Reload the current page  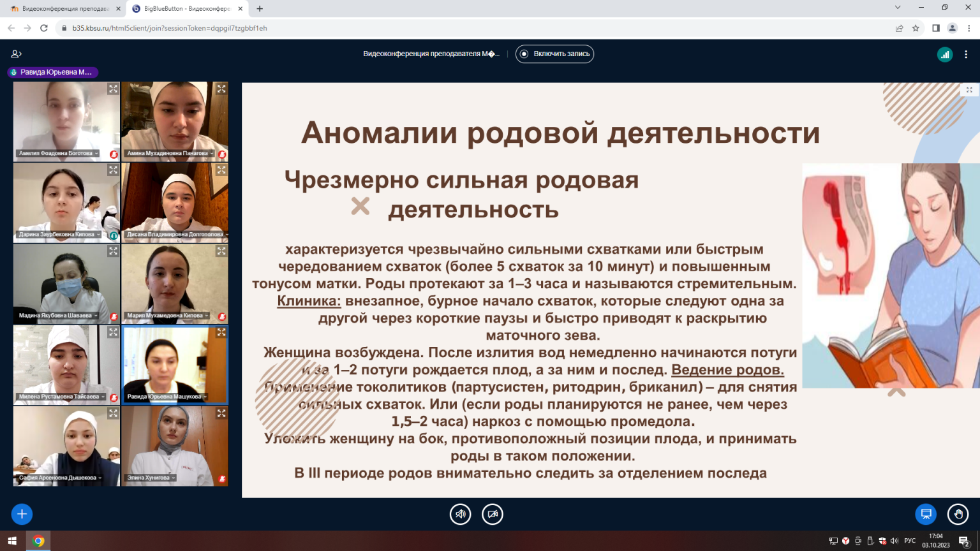[x=44, y=28]
